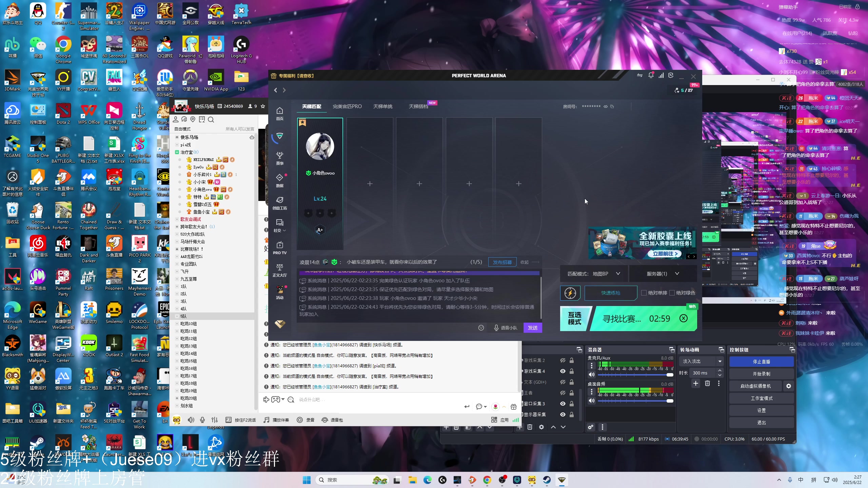Click the YY location pin icon
Viewport: 868px width, 488px height.
click(x=193, y=119)
